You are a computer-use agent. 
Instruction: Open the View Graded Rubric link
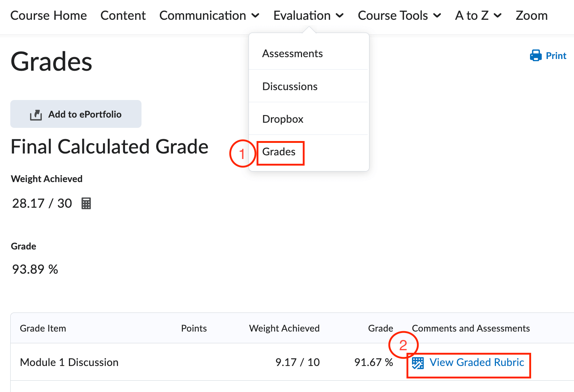pos(477,362)
